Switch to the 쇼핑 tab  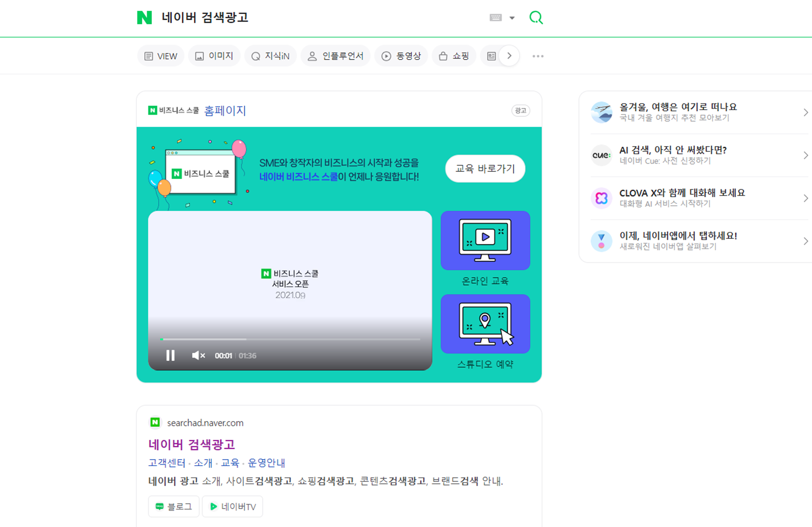click(454, 56)
